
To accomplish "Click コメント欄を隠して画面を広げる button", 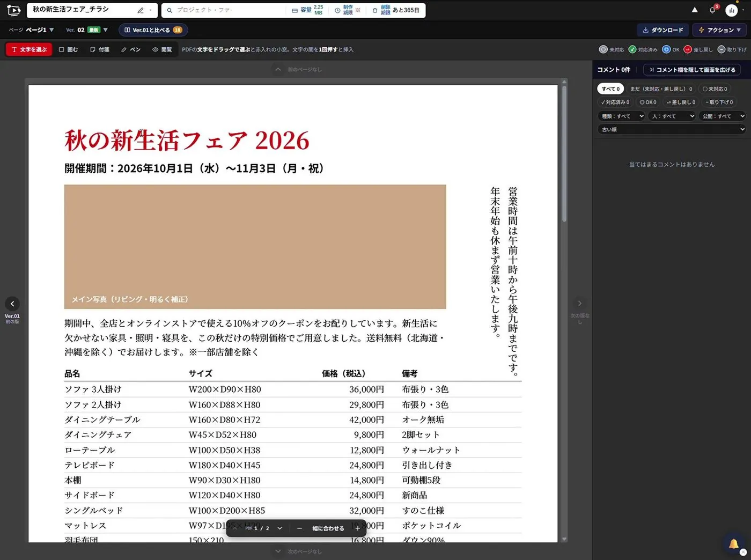I will click(692, 70).
